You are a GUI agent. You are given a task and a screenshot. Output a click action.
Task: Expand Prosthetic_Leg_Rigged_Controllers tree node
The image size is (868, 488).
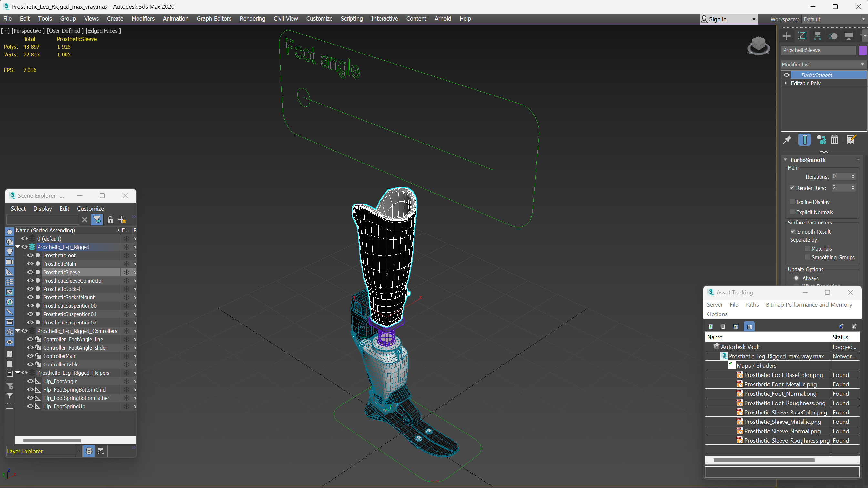tap(18, 330)
